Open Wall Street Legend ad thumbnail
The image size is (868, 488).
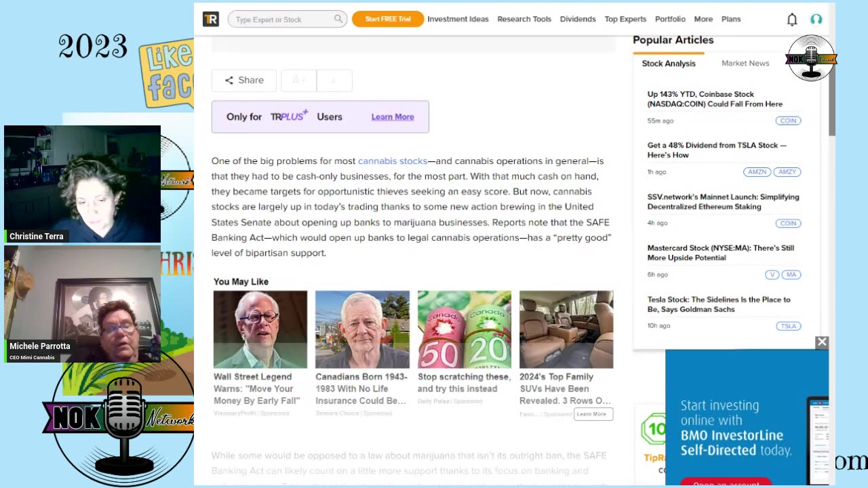(x=260, y=329)
